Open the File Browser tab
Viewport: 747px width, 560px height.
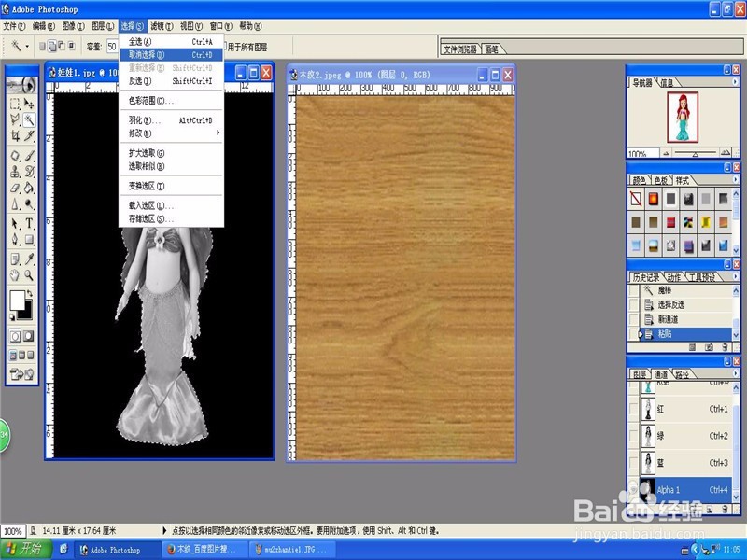tap(460, 49)
